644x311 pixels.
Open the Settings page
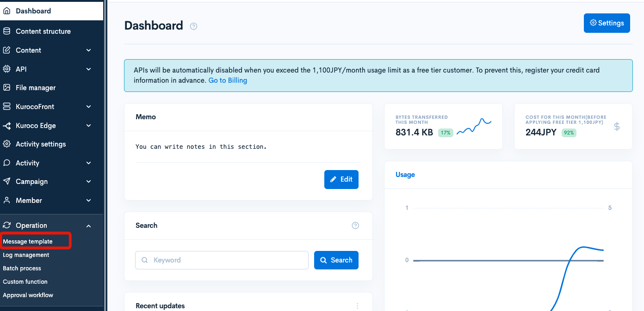[607, 23]
